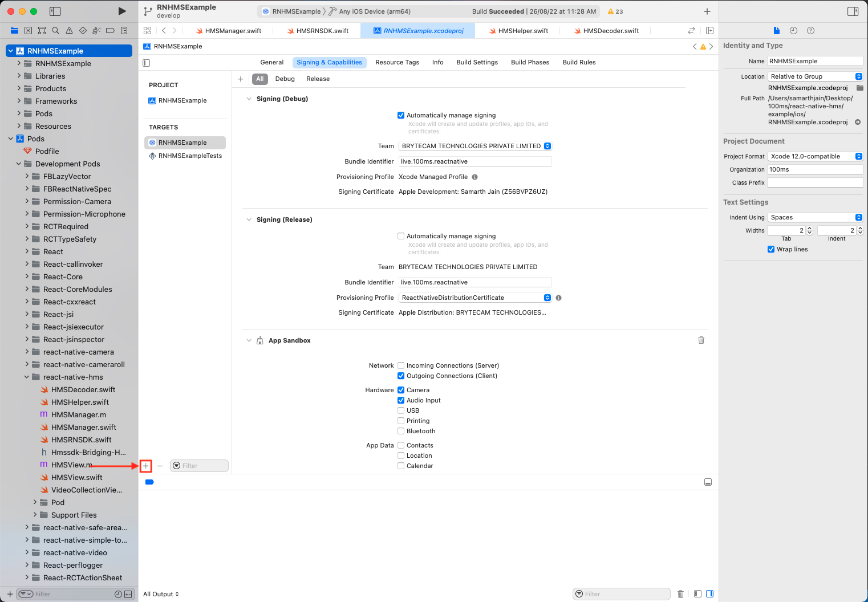
Task: Open the Quick Help inspector icon
Action: point(810,31)
